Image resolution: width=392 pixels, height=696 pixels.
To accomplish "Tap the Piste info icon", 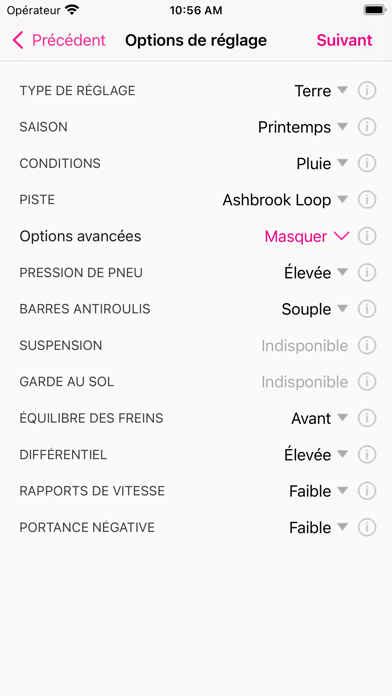I will [x=367, y=200].
